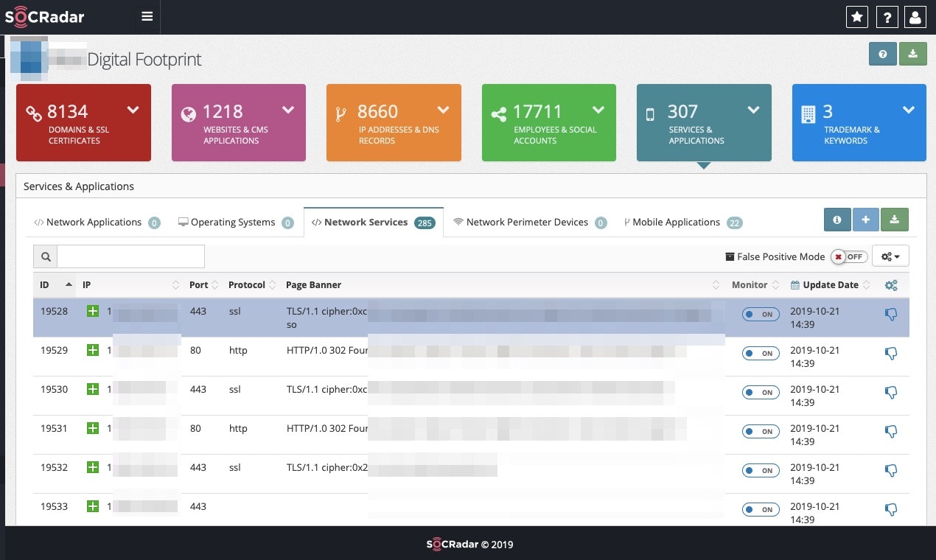The width and height of the screenshot is (936, 560).
Task: Click the blue gears icon in the table header
Action: [890, 284]
